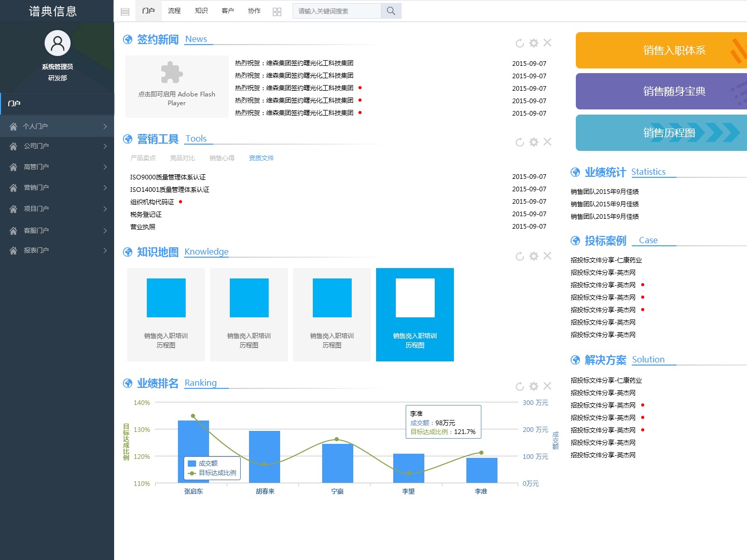Open the settings gear on the 知识地图 panel
This screenshot has width=747, height=560.
pos(533,256)
